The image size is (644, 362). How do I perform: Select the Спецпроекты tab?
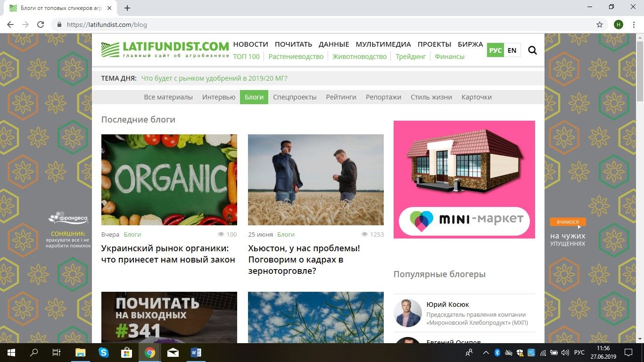tap(295, 97)
